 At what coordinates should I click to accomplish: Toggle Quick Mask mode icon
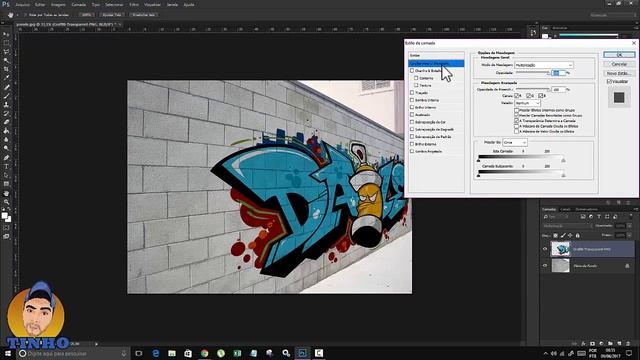(6, 228)
